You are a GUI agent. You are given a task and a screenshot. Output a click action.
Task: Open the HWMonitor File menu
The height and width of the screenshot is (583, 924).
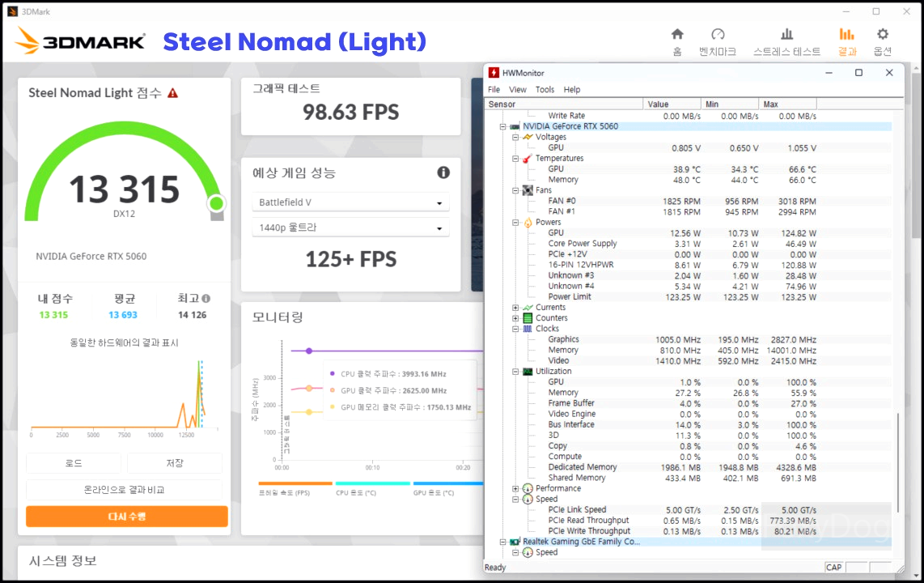click(x=494, y=90)
